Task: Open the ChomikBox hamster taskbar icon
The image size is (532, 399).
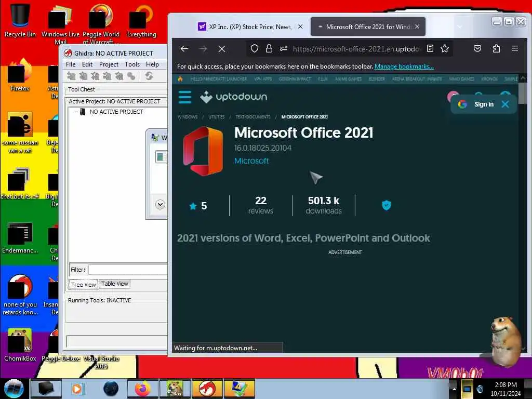Action: point(175,389)
